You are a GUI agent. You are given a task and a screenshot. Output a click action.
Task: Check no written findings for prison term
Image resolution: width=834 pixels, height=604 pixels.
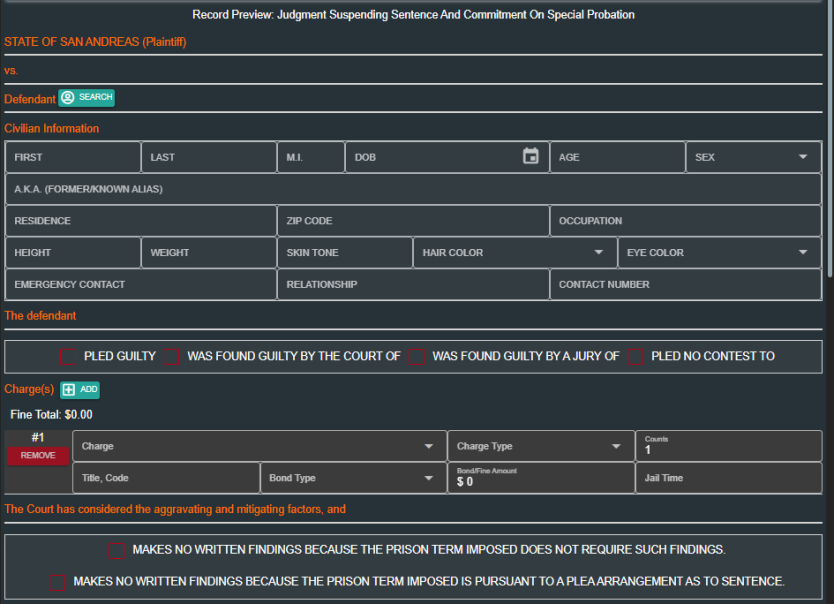pyautogui.click(x=117, y=550)
